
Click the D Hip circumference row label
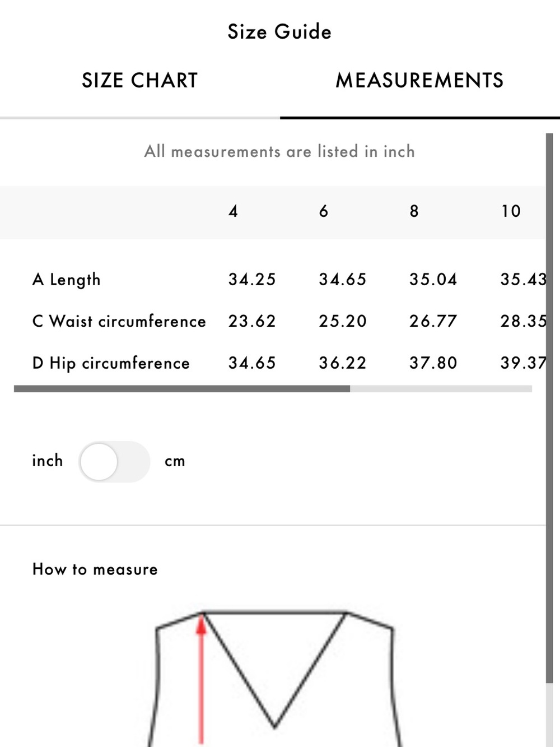point(111,363)
